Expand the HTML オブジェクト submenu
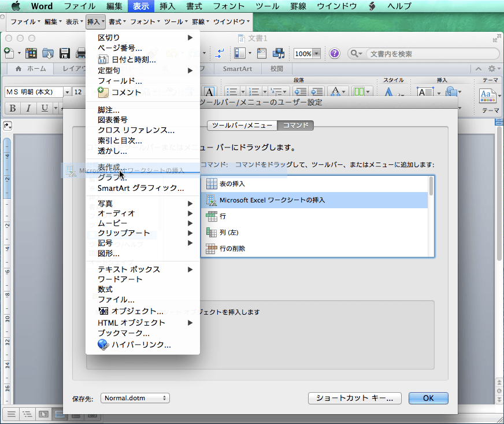 point(143,323)
